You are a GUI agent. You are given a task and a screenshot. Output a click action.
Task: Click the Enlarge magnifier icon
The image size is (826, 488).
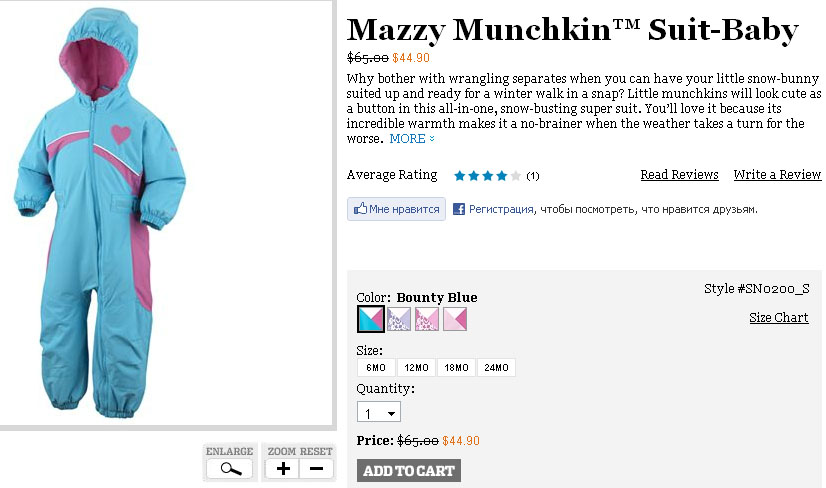[230, 468]
